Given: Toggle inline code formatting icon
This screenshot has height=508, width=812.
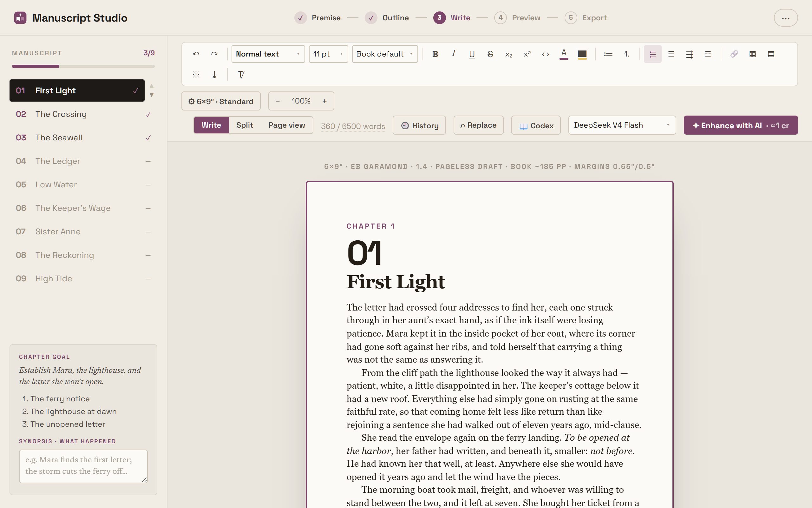Looking at the screenshot, I should [x=546, y=54].
